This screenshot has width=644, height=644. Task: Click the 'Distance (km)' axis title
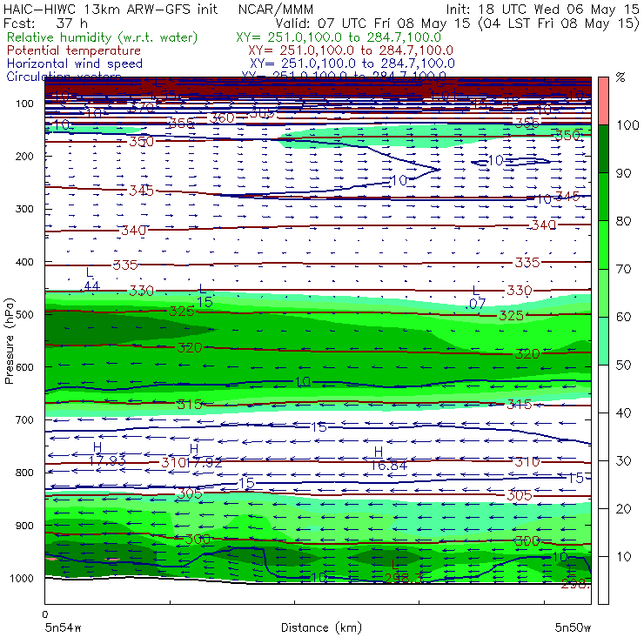click(321, 627)
